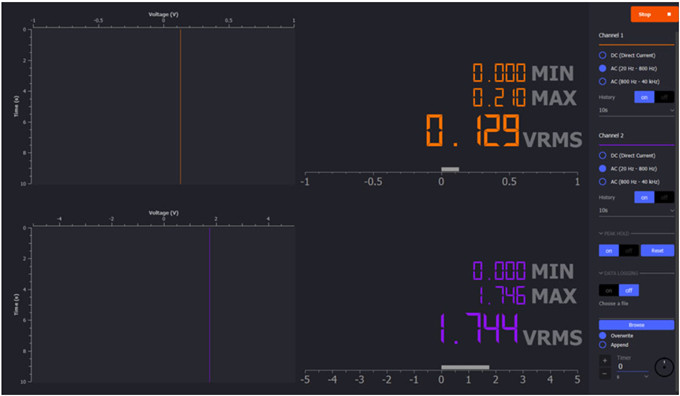The width and height of the screenshot is (680, 396).
Task: Select AC 800 Hz - 40 kHz for Channel 2
Action: click(602, 181)
